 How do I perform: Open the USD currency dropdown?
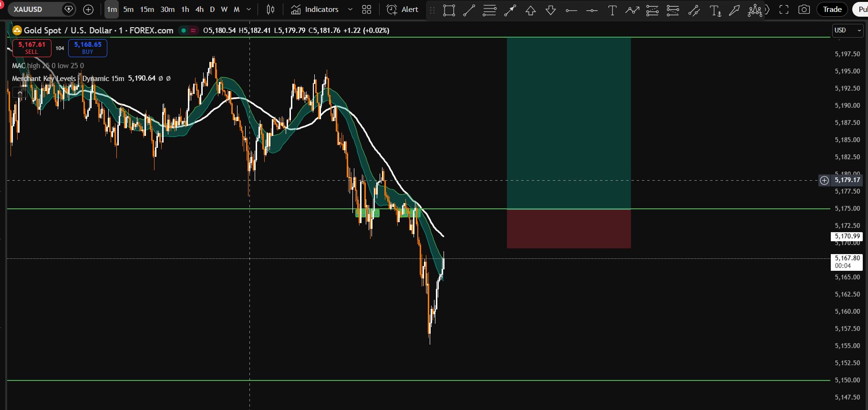(847, 31)
